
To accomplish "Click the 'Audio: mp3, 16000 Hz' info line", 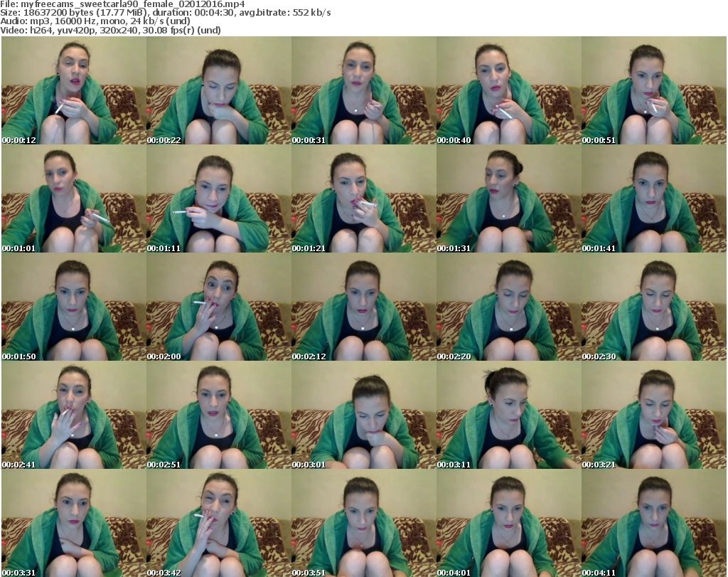I will [x=95, y=21].
